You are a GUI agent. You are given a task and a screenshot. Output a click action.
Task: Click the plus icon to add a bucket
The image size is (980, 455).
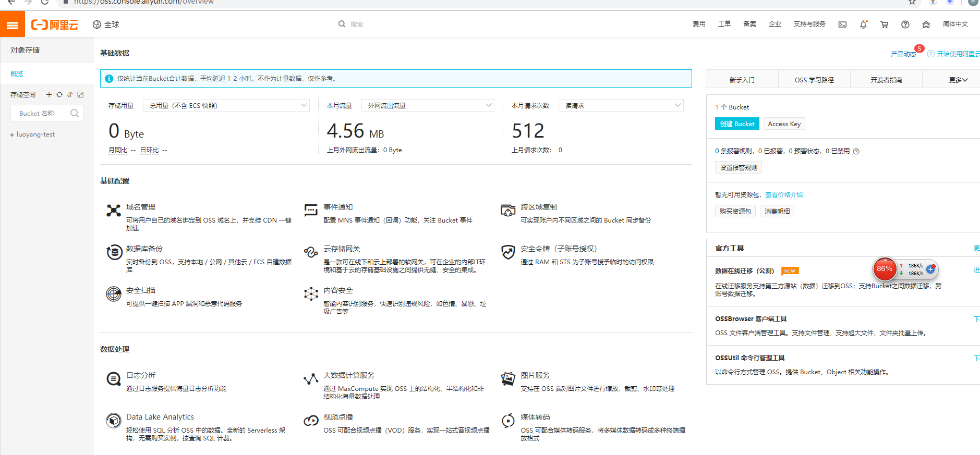[x=49, y=94]
